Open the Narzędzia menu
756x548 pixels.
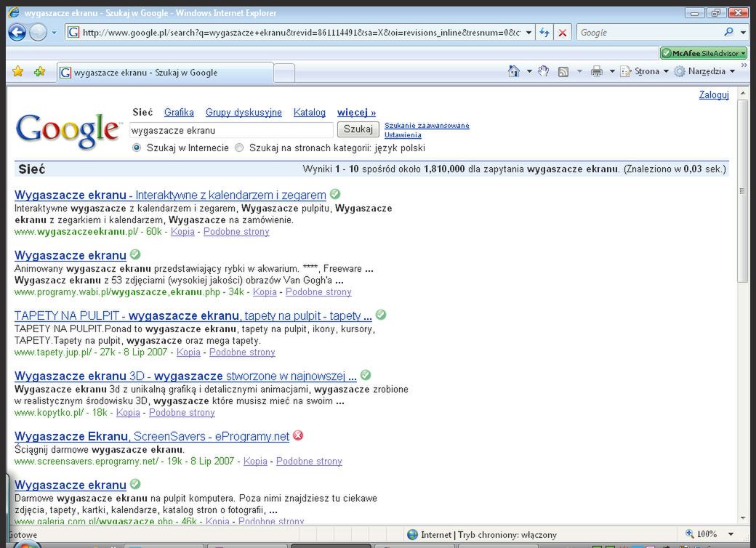pyautogui.click(x=704, y=71)
